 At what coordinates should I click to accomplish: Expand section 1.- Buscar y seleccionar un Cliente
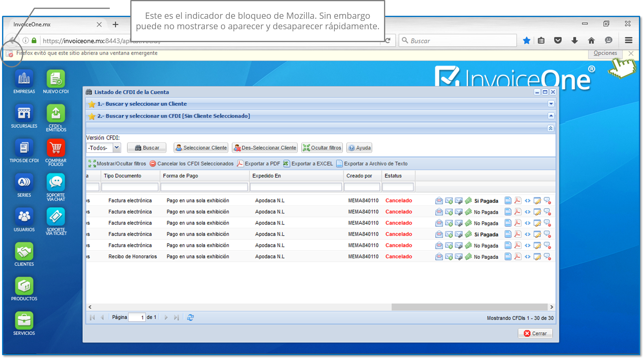tap(551, 104)
